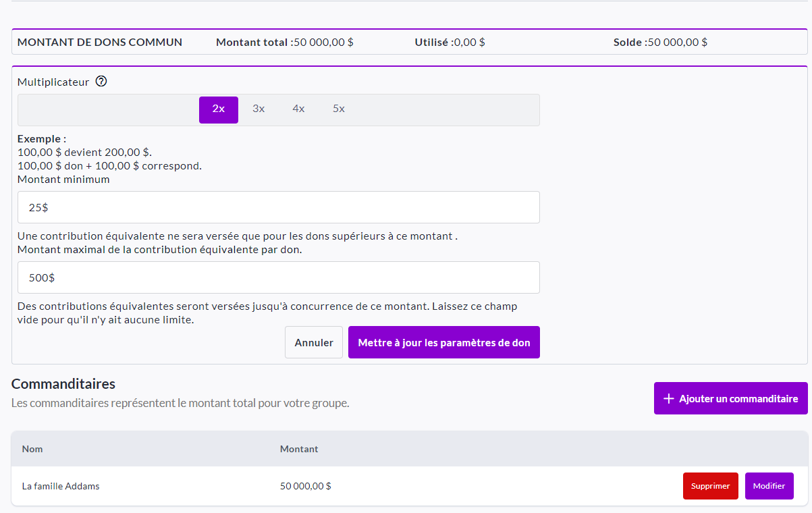Select the 2x multiplier option
The height and width of the screenshot is (513, 812).
[218, 109]
